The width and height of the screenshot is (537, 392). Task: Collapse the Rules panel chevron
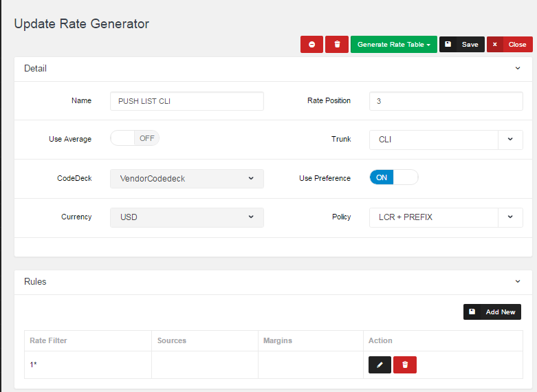(517, 282)
